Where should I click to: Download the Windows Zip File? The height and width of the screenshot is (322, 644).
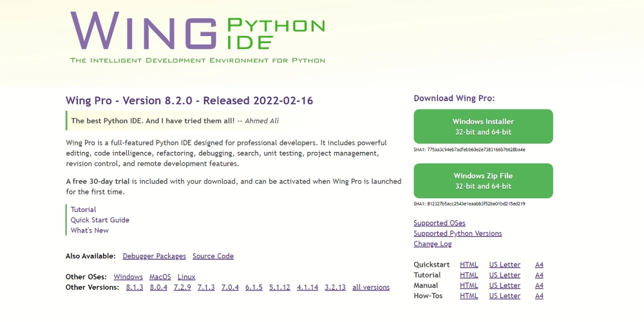coord(483,181)
